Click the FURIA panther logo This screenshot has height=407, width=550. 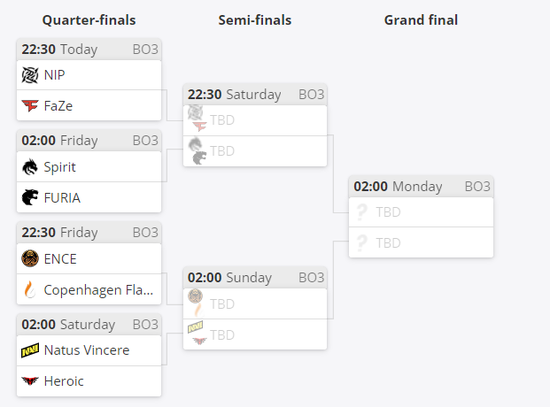(30, 197)
